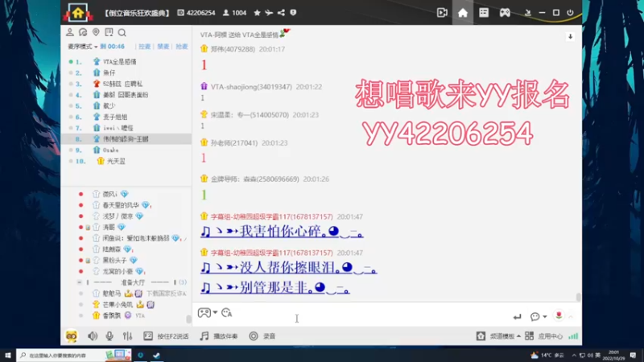
Task: Click the download arrow in title bar
Action: pyautogui.click(x=528, y=13)
